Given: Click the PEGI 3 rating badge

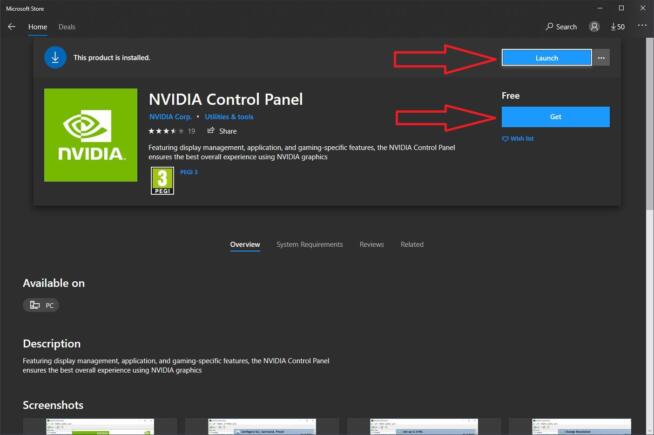Looking at the screenshot, I should pyautogui.click(x=162, y=181).
